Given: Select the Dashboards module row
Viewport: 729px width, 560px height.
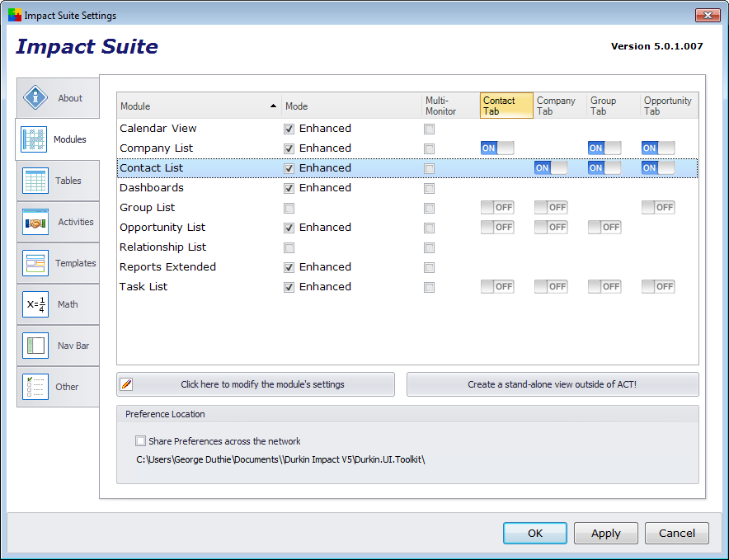Looking at the screenshot, I should tap(407, 188).
